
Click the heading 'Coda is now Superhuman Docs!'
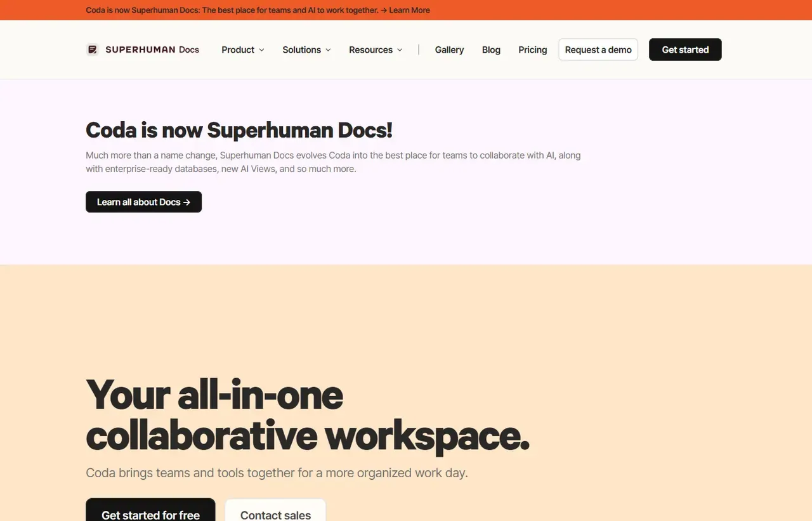[239, 129]
